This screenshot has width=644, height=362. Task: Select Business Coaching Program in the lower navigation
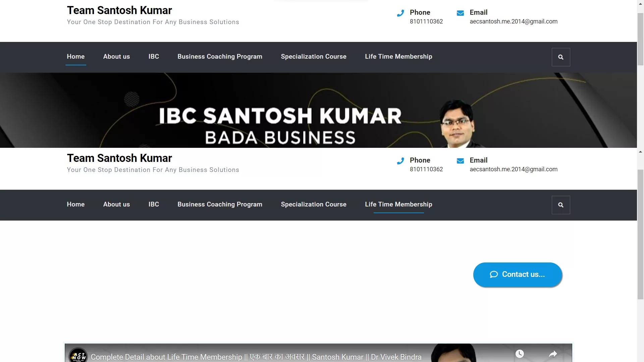coord(220,204)
